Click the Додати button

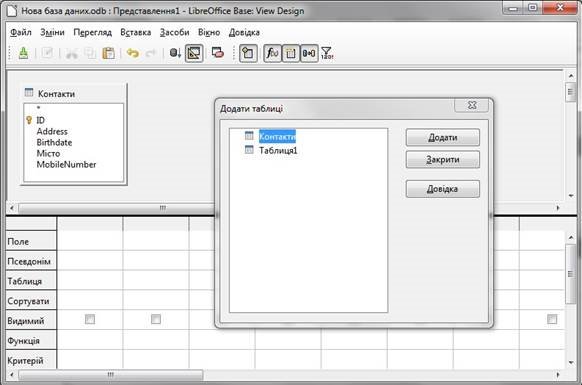point(442,137)
